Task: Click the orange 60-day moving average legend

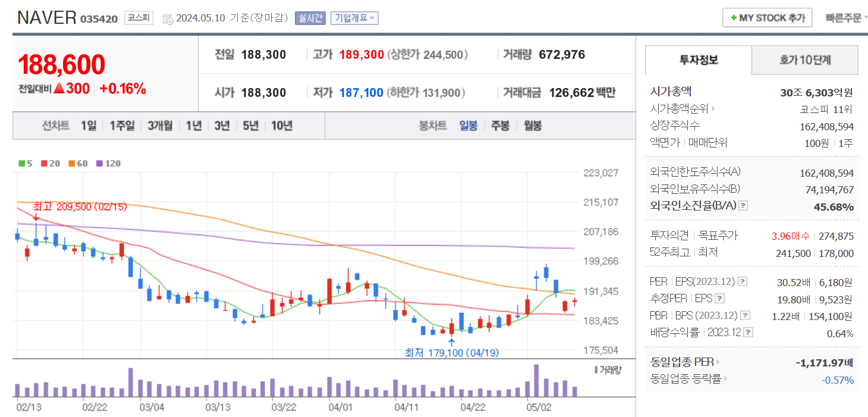Action: coord(77,163)
